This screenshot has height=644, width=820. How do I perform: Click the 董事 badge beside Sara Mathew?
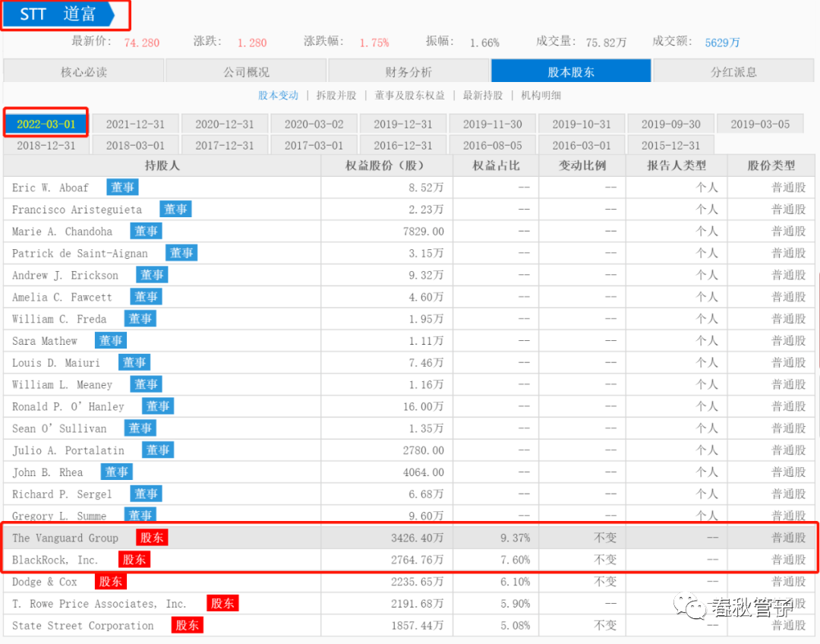111,340
